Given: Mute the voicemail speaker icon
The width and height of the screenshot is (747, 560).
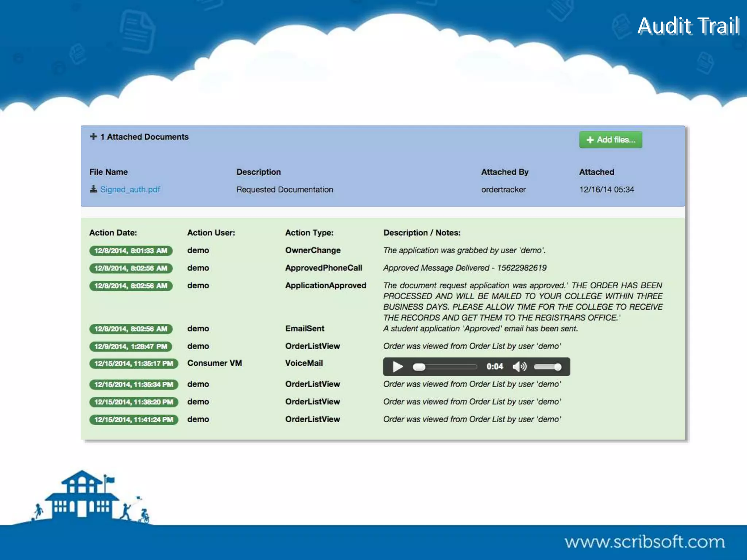Looking at the screenshot, I should coord(519,367).
